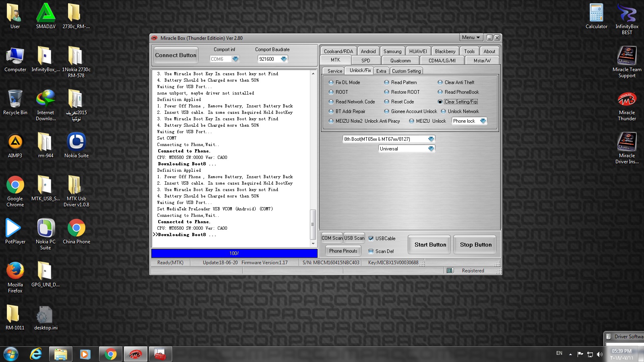Click the blue 100% progress bar

[x=234, y=253]
